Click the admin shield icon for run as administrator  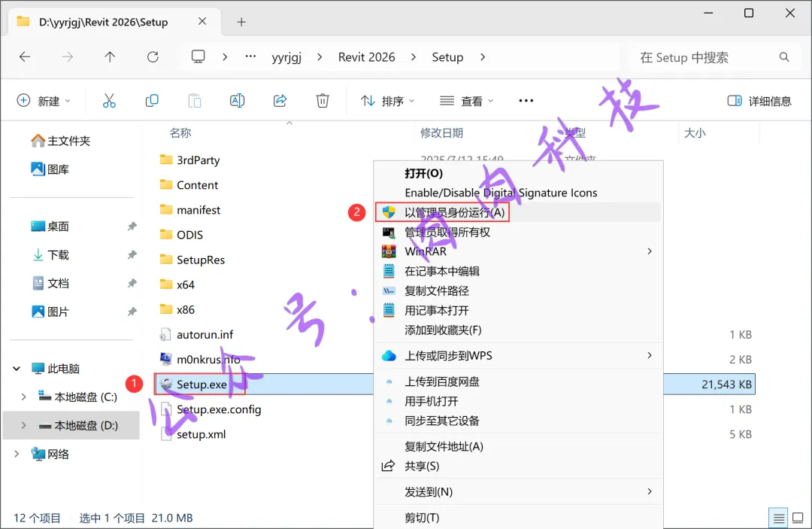click(389, 212)
